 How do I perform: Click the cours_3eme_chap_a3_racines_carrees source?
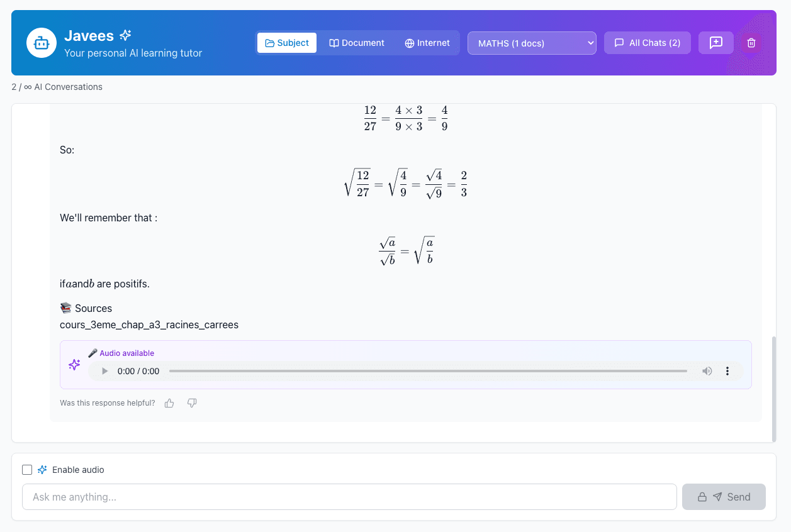coord(149,325)
